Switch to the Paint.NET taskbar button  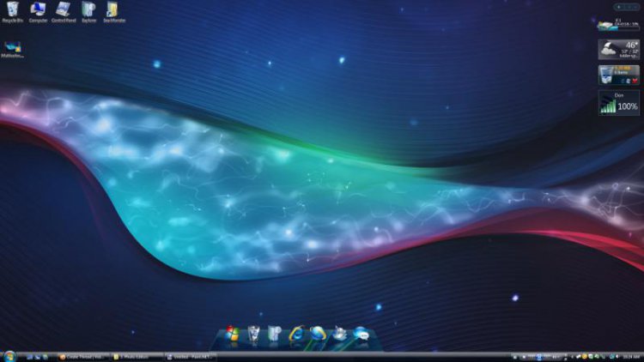(x=190, y=357)
